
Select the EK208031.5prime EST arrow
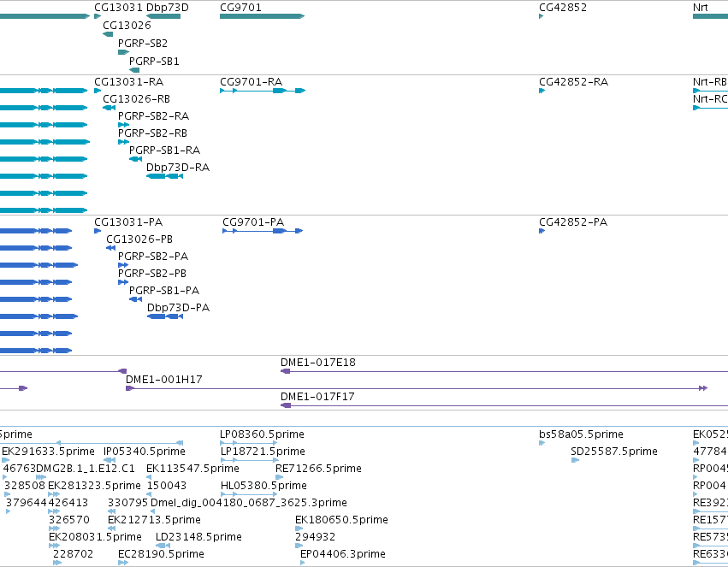pos(54,546)
